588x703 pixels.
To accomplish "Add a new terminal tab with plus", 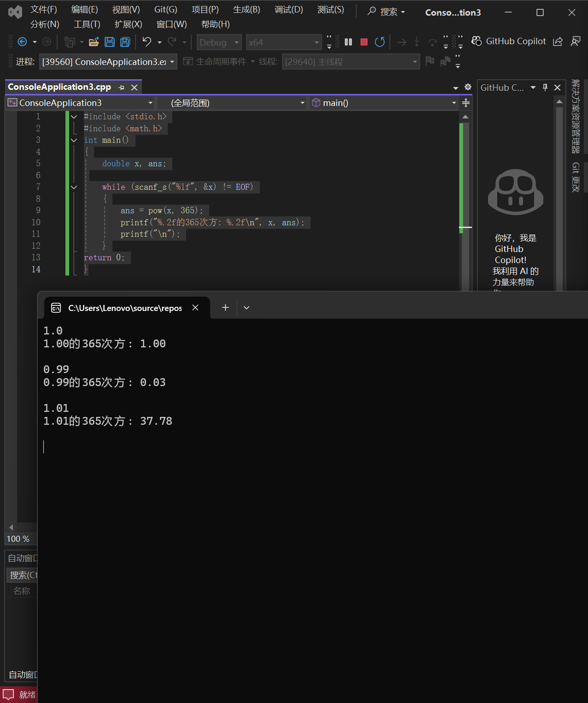I will 225,307.
